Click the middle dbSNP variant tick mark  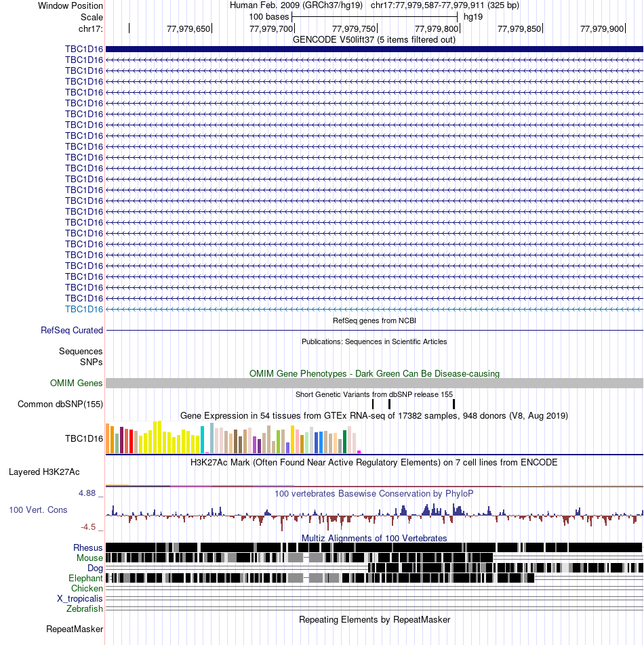click(x=389, y=404)
